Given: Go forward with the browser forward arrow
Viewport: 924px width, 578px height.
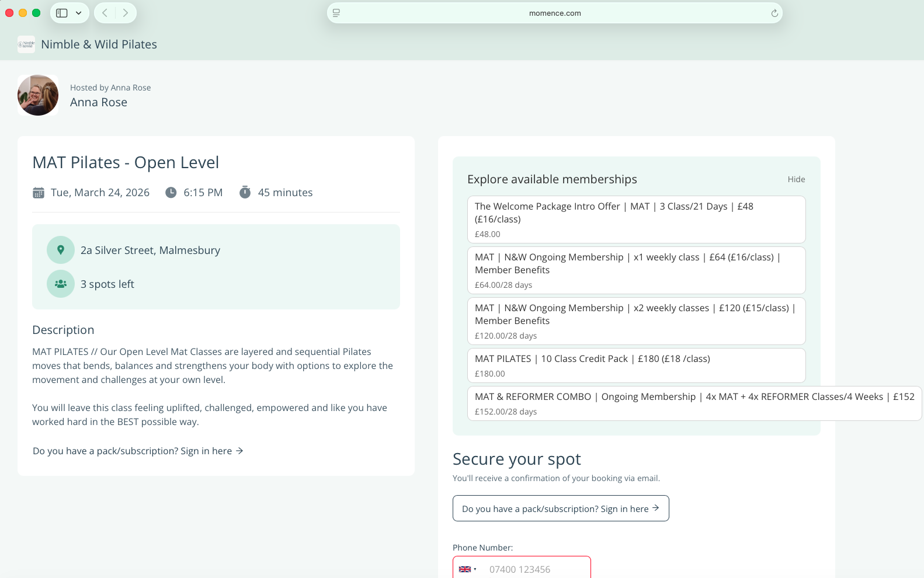Looking at the screenshot, I should (125, 13).
